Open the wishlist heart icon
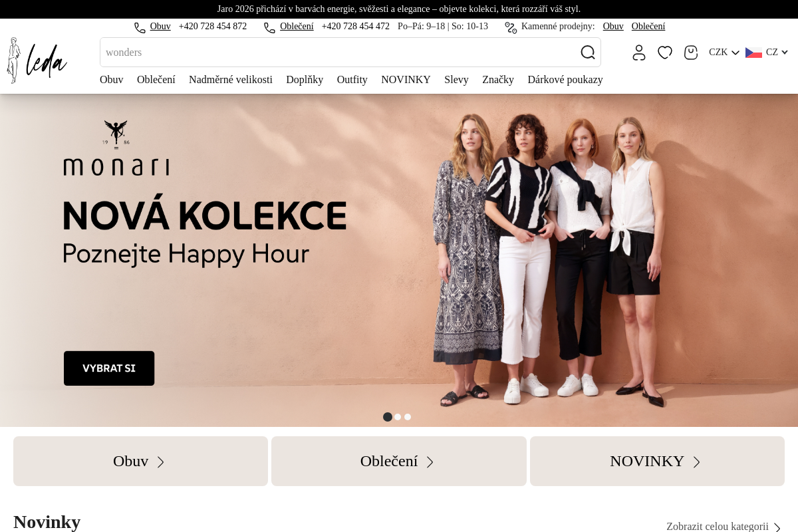The image size is (798, 532). coord(665,52)
